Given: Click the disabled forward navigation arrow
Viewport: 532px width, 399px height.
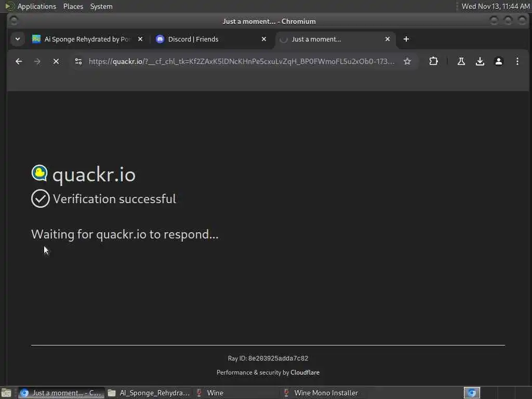Looking at the screenshot, I should pos(37,61).
